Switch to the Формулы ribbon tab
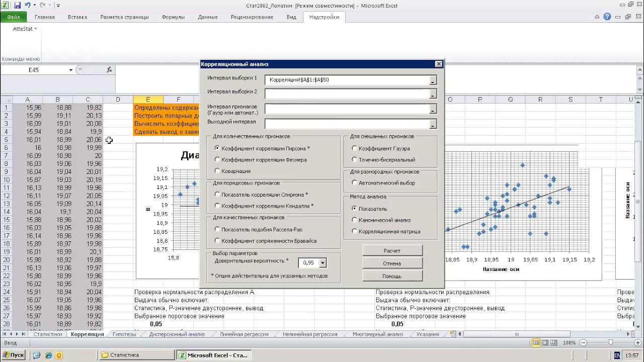The height and width of the screenshot is (362, 644). click(x=173, y=17)
